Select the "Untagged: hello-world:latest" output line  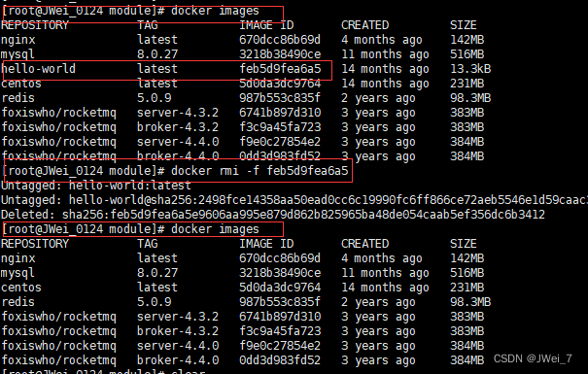point(96,186)
